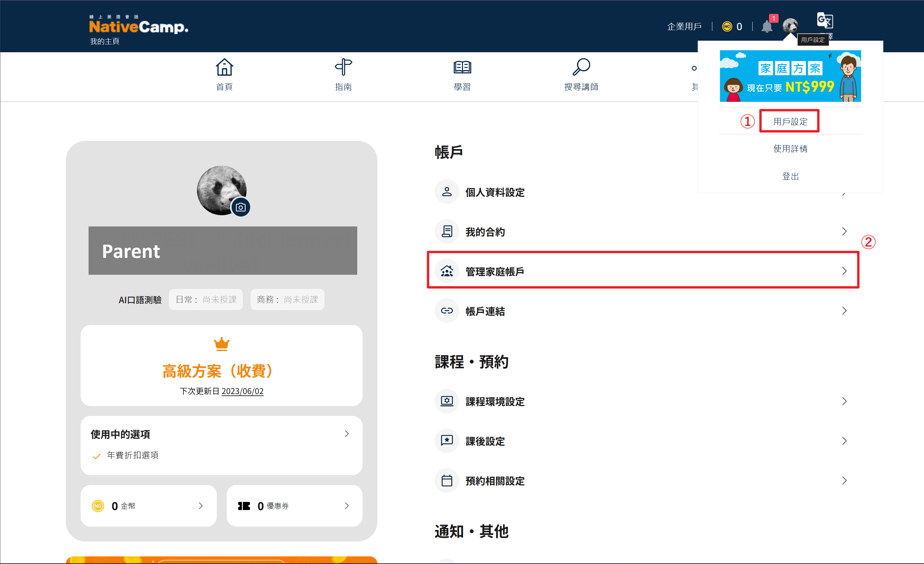Viewport: 924px width, 564px height.
Task: Click the 2023/06/02 renewal date link
Action: 242,391
